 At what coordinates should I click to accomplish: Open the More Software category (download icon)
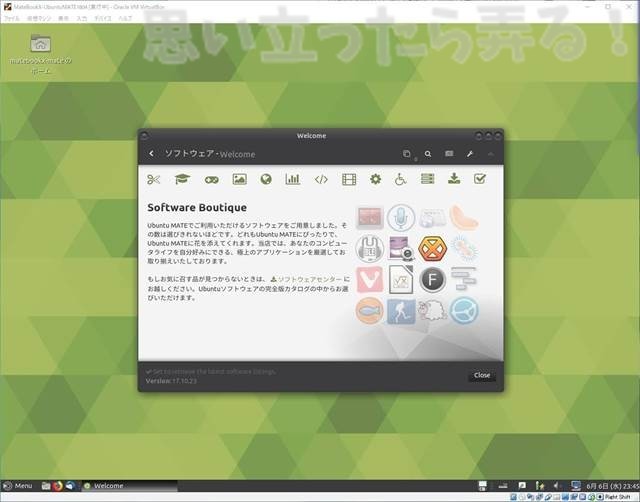pos(454,178)
